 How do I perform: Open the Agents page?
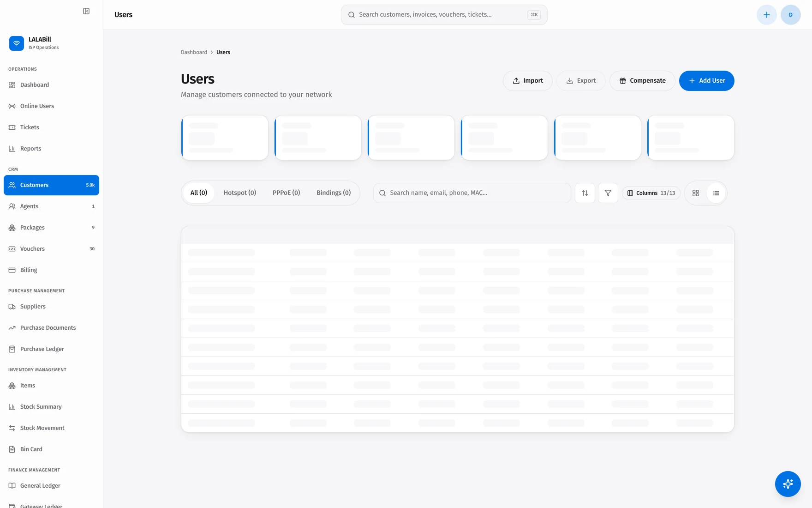tap(51, 206)
